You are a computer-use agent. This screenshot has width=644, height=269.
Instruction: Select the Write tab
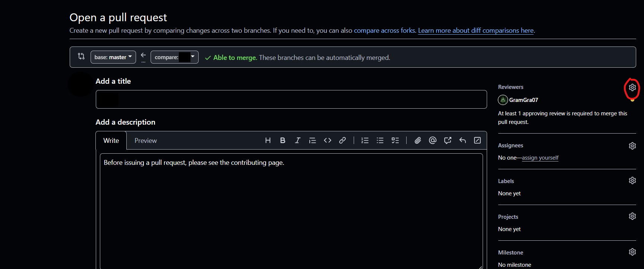(x=111, y=141)
